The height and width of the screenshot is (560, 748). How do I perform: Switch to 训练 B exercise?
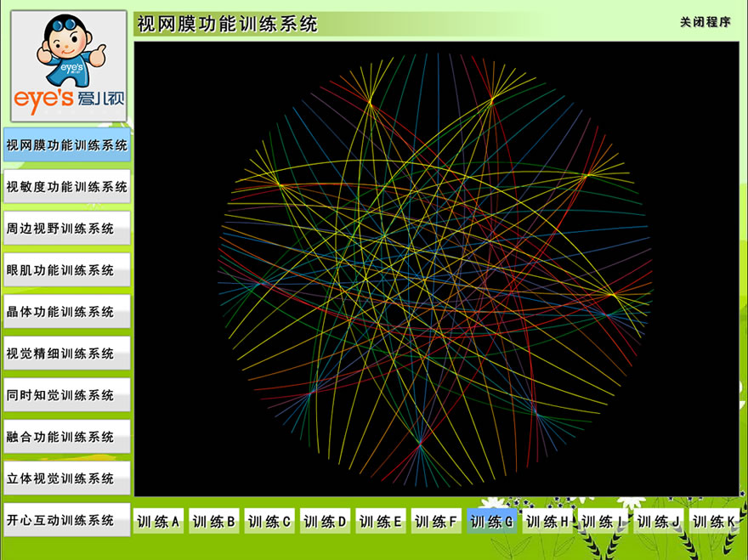click(214, 521)
